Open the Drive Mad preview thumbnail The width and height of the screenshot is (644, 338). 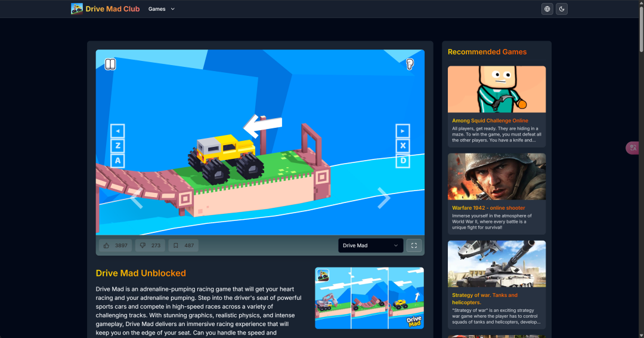pos(369,298)
